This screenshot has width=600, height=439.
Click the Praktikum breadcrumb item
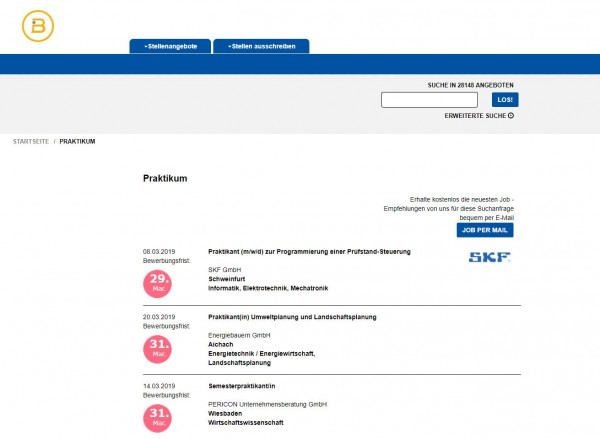(77, 141)
